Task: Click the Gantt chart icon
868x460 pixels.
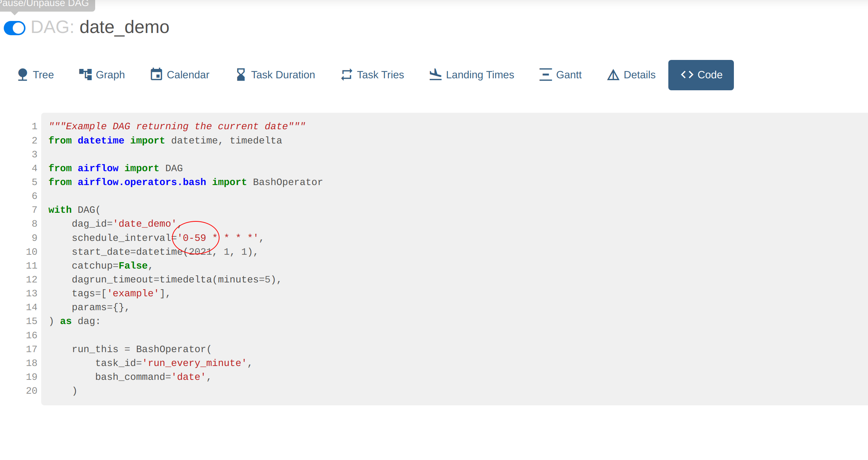Action: 545,75
